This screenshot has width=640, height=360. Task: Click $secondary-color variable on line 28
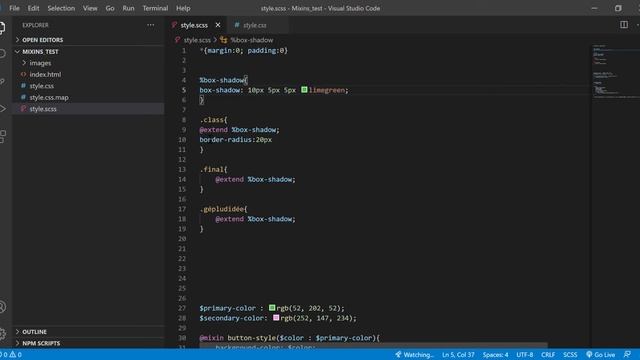[231, 318]
